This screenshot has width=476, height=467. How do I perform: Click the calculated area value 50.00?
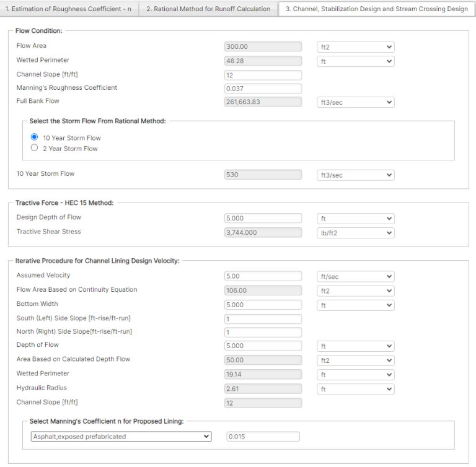point(263,360)
